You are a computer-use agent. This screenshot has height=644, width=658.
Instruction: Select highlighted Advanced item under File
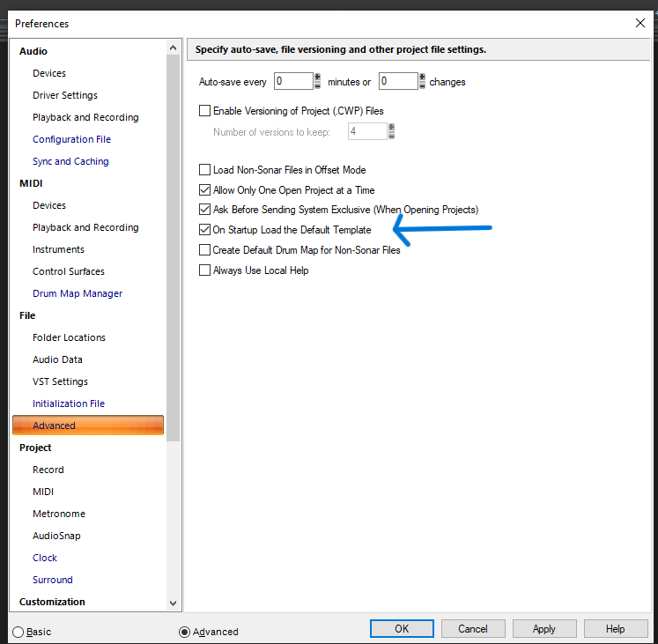[88, 426]
